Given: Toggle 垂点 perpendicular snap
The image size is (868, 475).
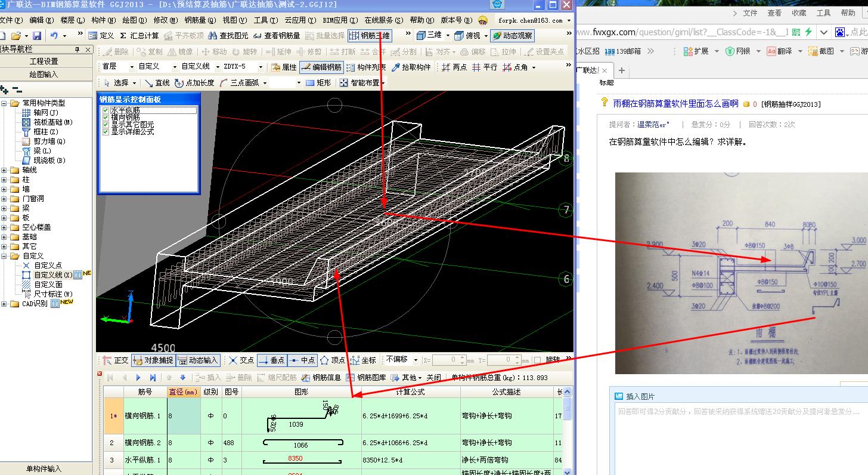Looking at the screenshot, I should [x=272, y=360].
